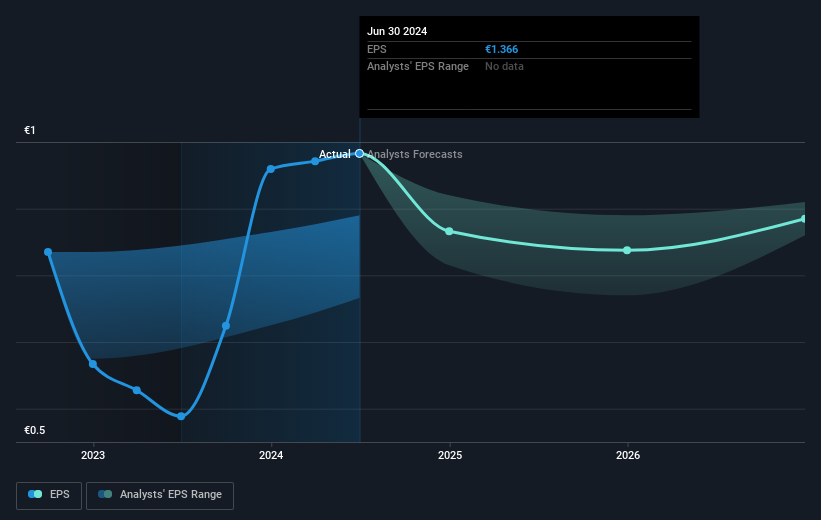Select the EPS data point of spring 2023

click(137, 390)
